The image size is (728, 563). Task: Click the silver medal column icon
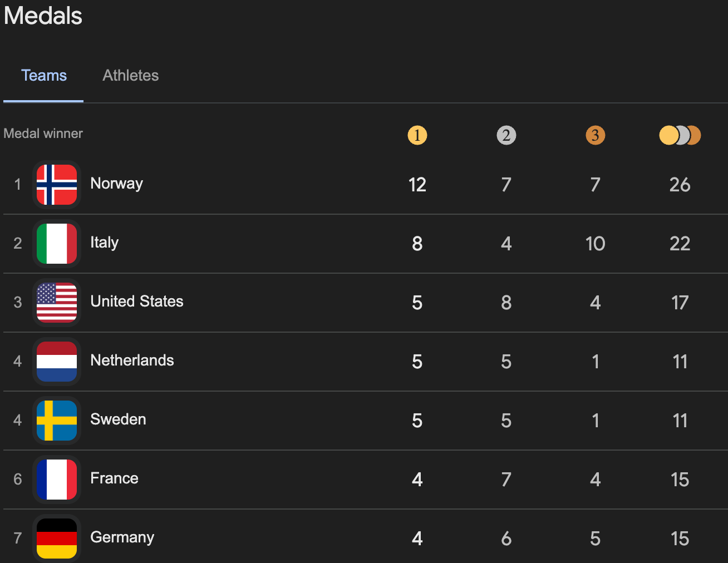[506, 135]
